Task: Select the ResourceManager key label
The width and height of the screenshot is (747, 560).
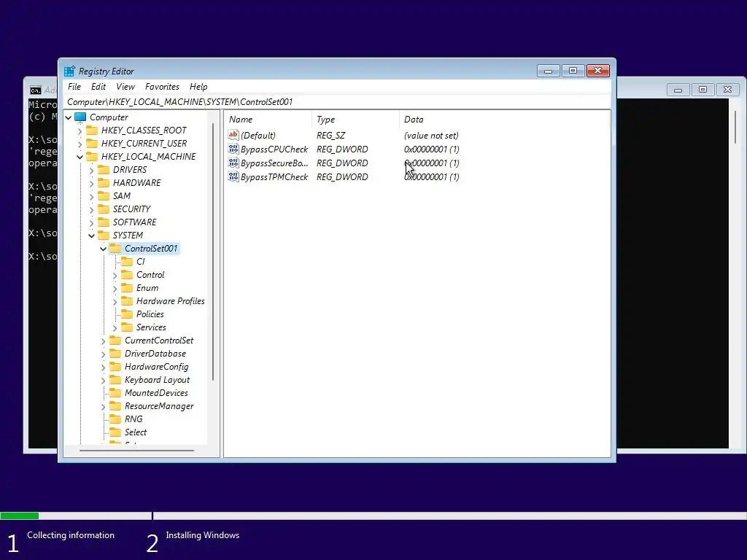Action: pos(159,405)
